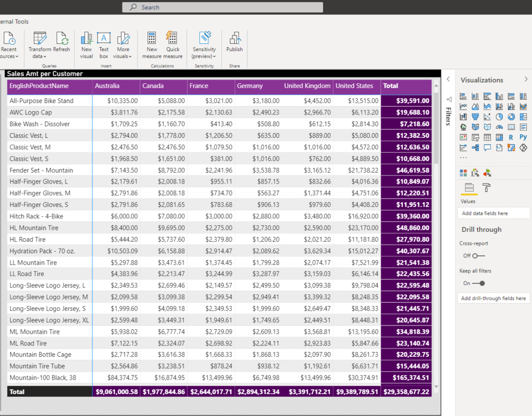Image resolution: width=532 pixels, height=416 pixels.
Task: Select the Matrix visual
Action: point(499,137)
